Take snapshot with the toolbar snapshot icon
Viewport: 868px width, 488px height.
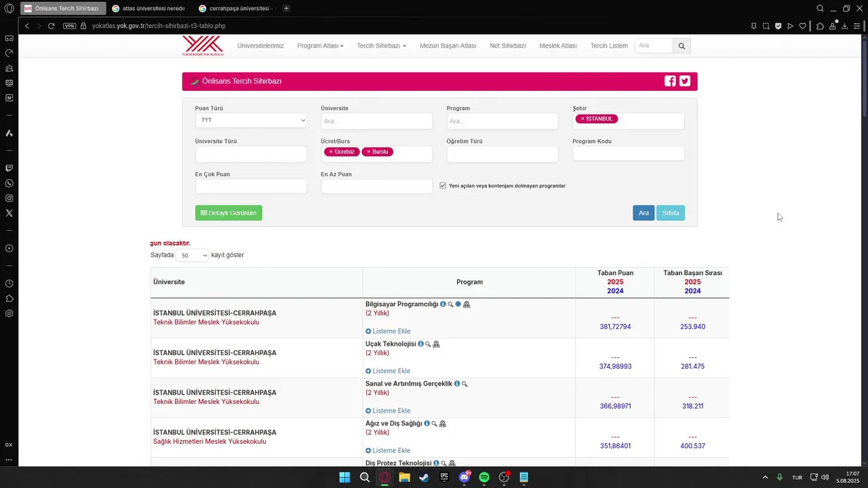[766, 26]
